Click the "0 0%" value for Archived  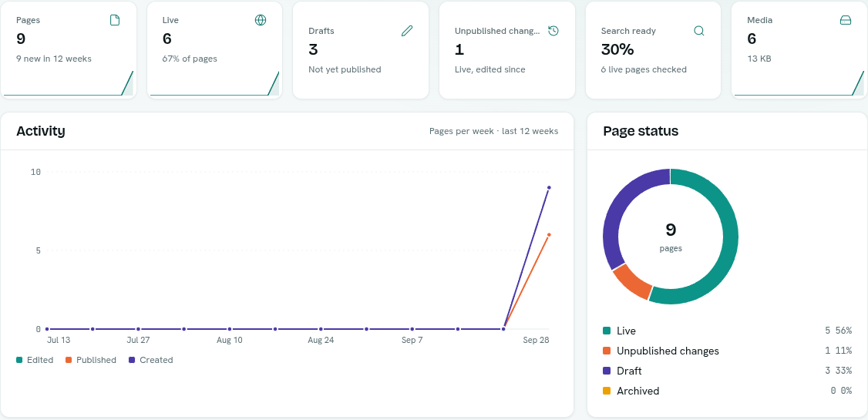point(841,391)
